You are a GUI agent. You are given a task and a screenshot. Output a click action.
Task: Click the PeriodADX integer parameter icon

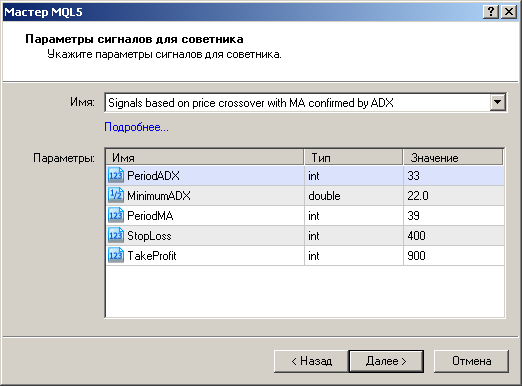116,175
